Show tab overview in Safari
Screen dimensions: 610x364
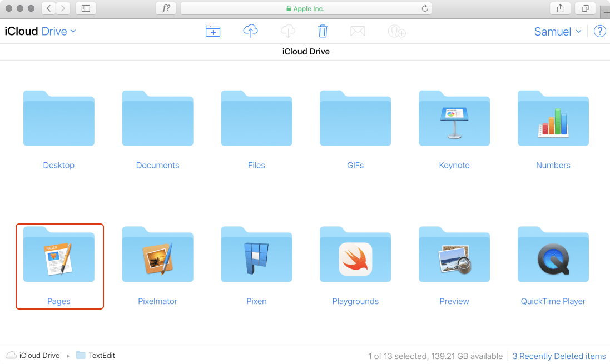point(585,8)
